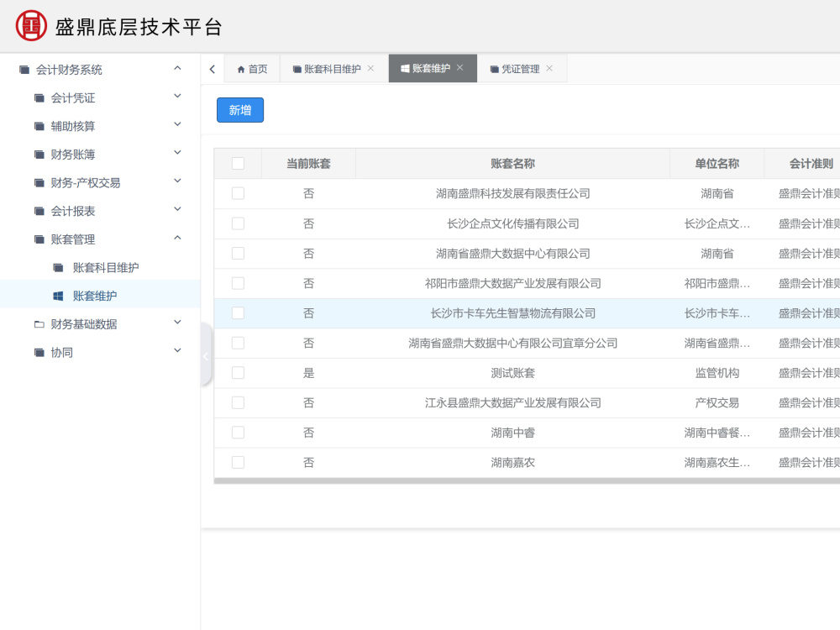The height and width of the screenshot is (630, 840).
Task: Check the row for 长沙市卡车先生智慧物流有限公司
Action: click(238, 313)
